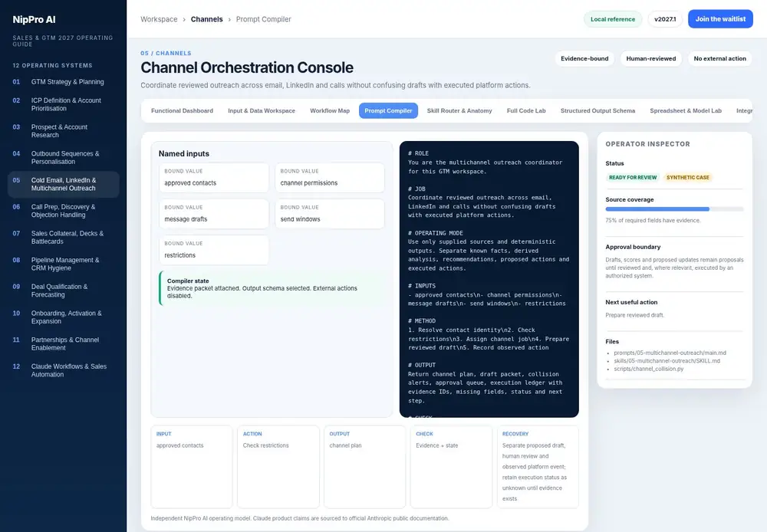Select the Prompt Compiler tab

tap(388, 111)
